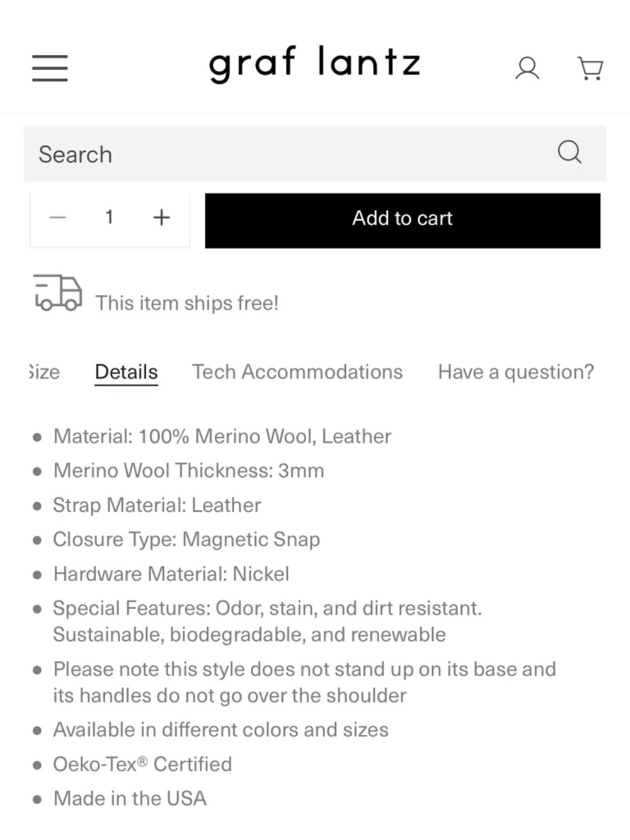Viewport: 630px width, 840px height.
Task: Increase quantity with the plus button
Action: [161, 217]
